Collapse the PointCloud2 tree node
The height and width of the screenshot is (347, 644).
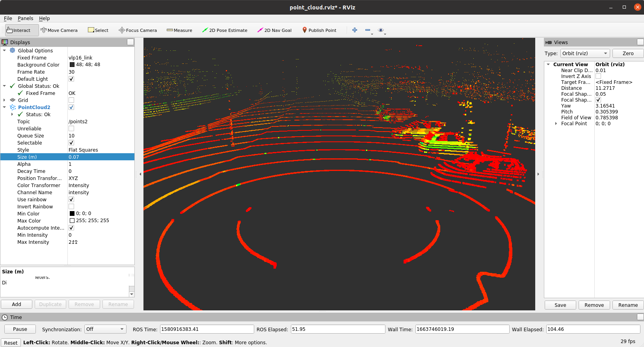coord(4,107)
